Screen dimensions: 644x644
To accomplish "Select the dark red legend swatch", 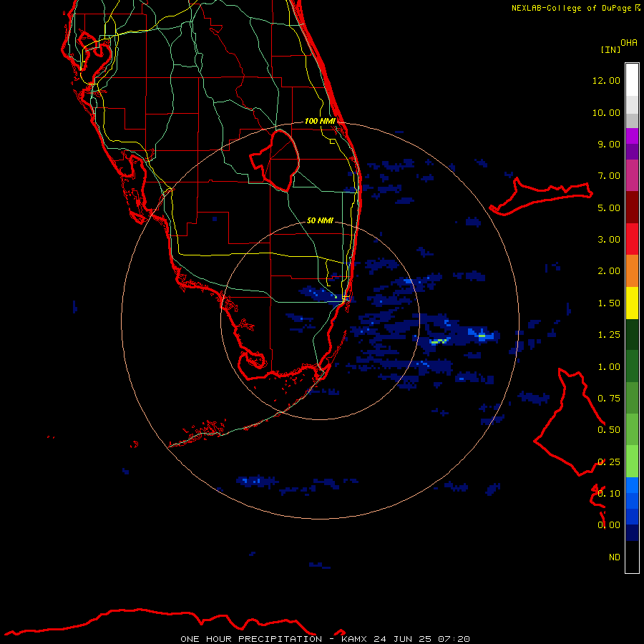I will pos(632,208).
